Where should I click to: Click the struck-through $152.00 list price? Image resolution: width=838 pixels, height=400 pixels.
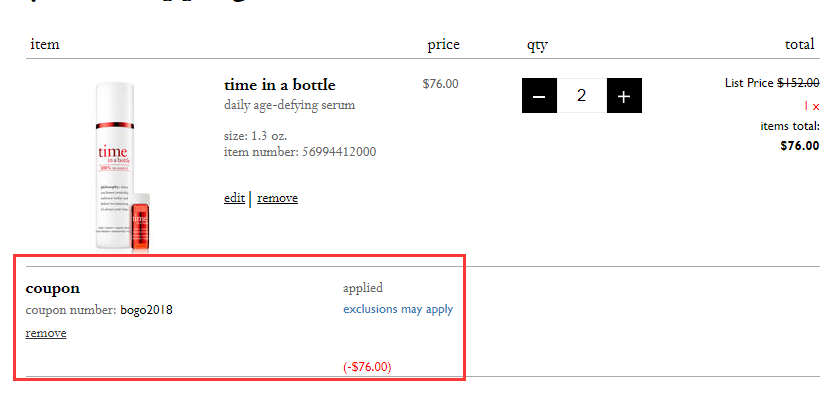[798, 83]
